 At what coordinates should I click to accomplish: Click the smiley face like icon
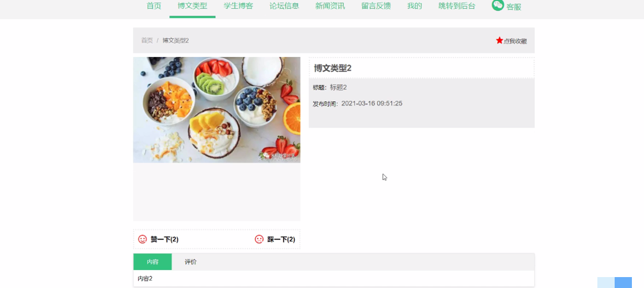pos(143,239)
